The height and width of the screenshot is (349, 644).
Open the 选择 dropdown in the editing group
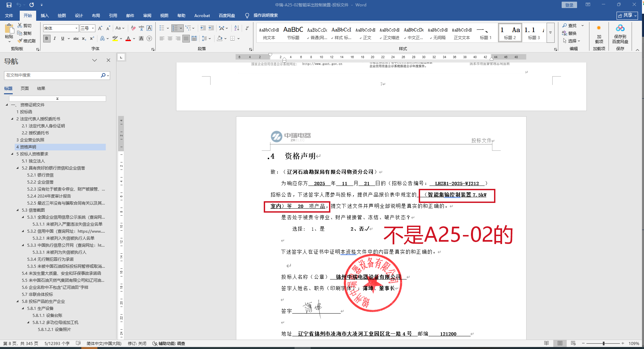[572, 41]
